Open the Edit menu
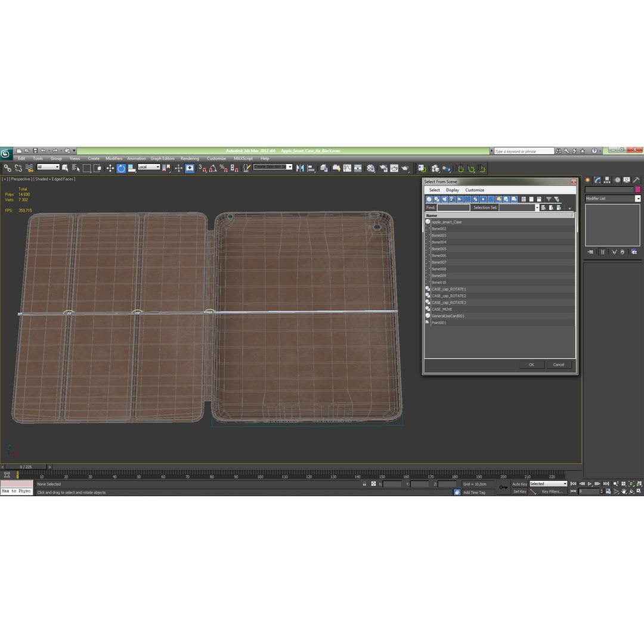644x644 pixels. 21,159
